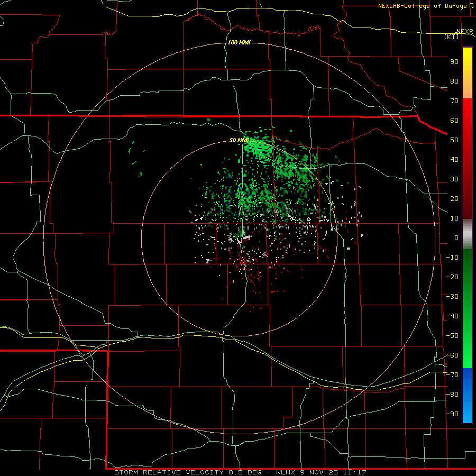This screenshot has height=476, width=476.
Task: Pick the orange segment of the color bar
Action: [x=467, y=89]
